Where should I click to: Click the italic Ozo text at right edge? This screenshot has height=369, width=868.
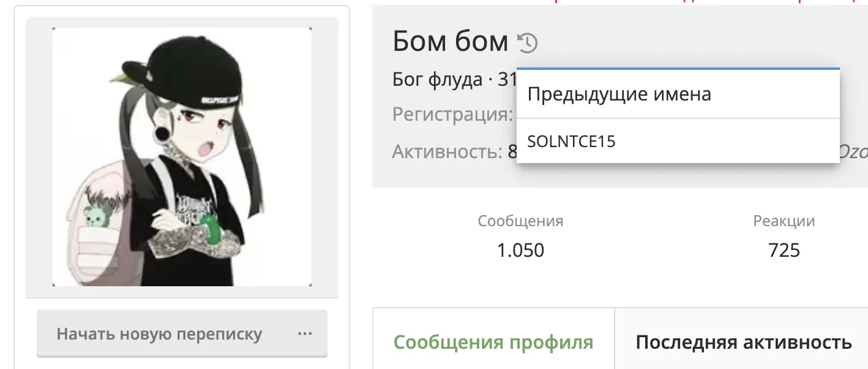tap(853, 151)
